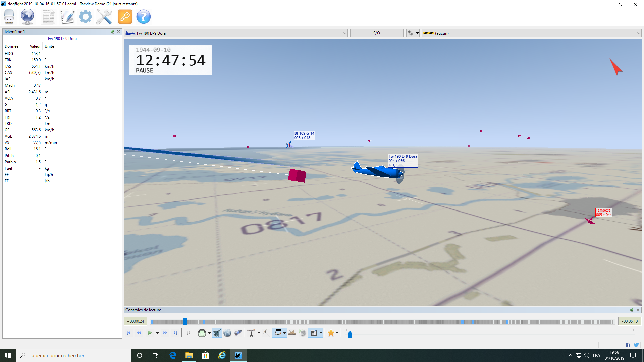Image resolution: width=644 pixels, height=362 pixels.
Task: Select the free camera telescope icon
Action: (238, 333)
